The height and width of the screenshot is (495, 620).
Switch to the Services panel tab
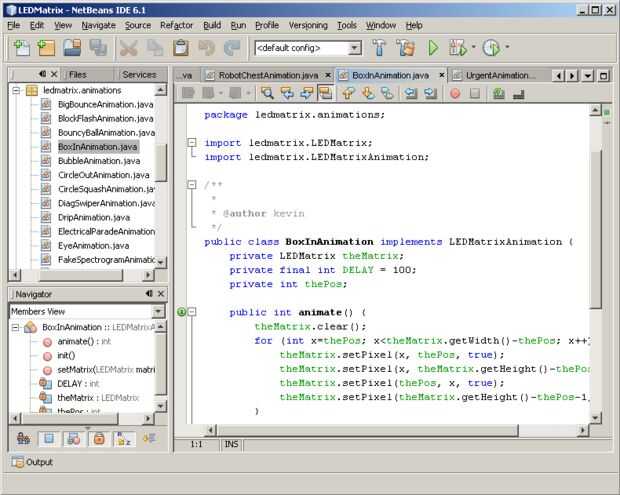coord(139,74)
